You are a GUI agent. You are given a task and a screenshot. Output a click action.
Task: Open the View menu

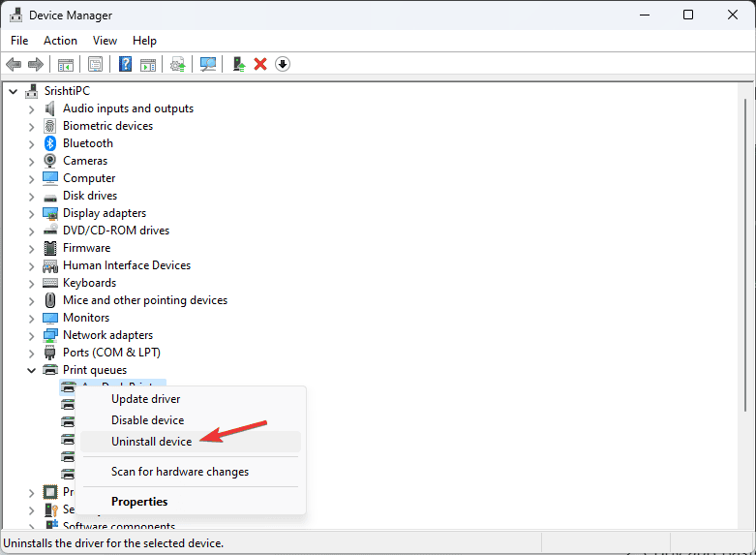105,41
